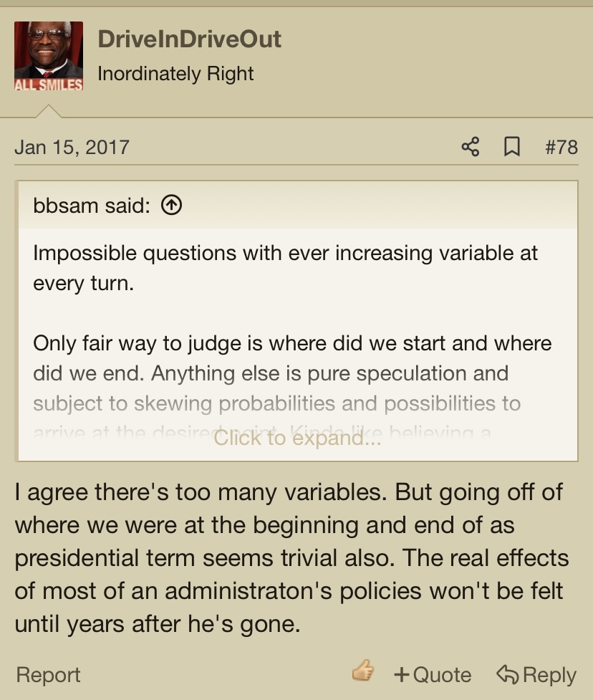Click the 'I agree there's too many variables' paragraph

pos(291,557)
